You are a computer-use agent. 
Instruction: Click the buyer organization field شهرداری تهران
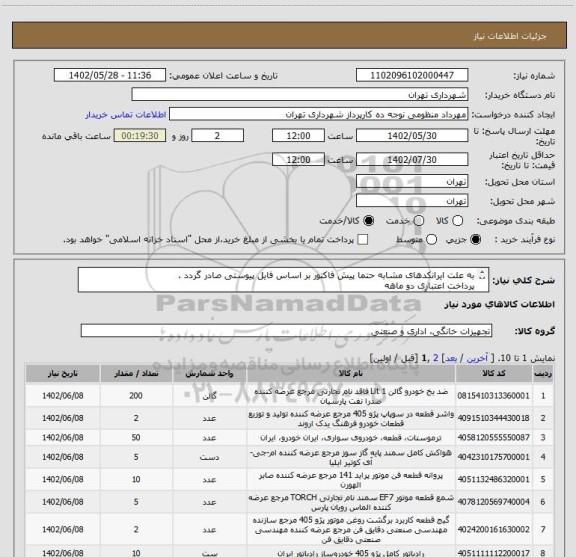click(300, 95)
